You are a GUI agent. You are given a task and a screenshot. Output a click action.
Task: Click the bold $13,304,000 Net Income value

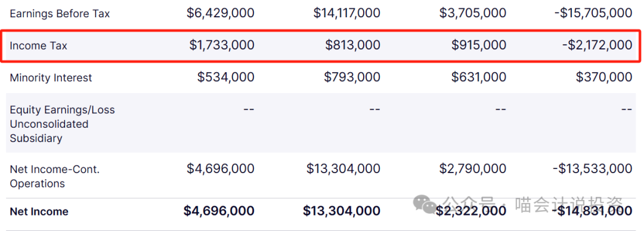click(x=342, y=211)
